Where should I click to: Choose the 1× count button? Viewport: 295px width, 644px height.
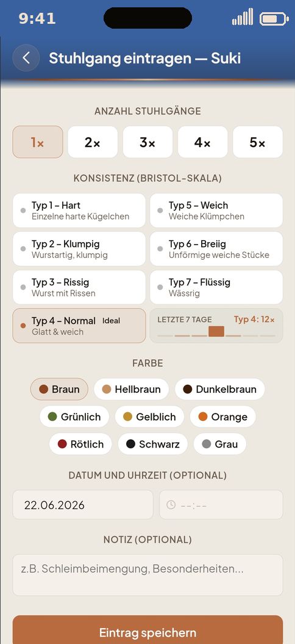tap(38, 142)
